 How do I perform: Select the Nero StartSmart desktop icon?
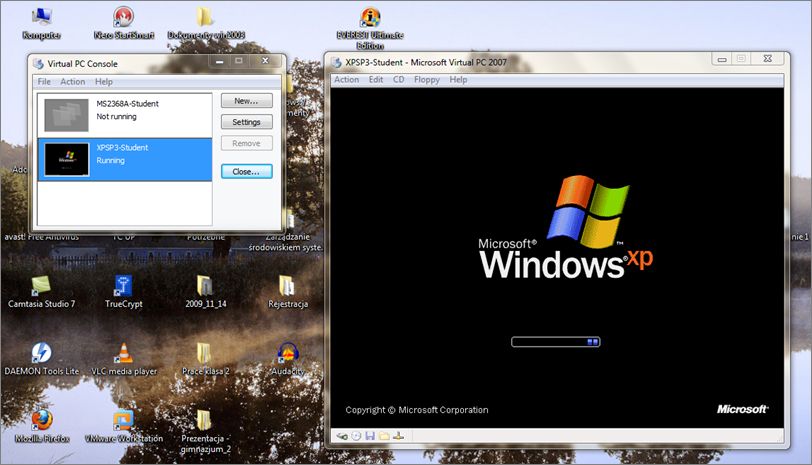(x=124, y=23)
